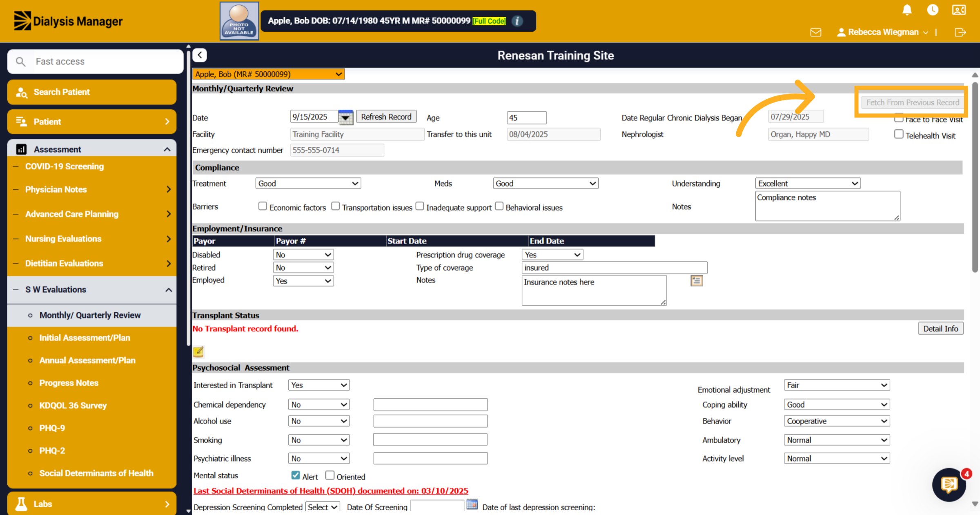Toggle the Oriented mental status checkbox
980x515 pixels.
[330, 475]
